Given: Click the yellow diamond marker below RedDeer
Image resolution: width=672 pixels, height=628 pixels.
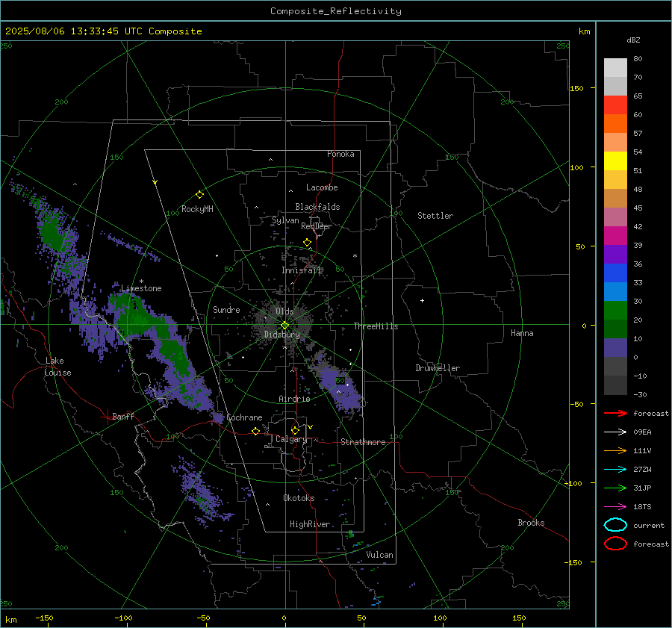Looking at the screenshot, I should 307,243.
